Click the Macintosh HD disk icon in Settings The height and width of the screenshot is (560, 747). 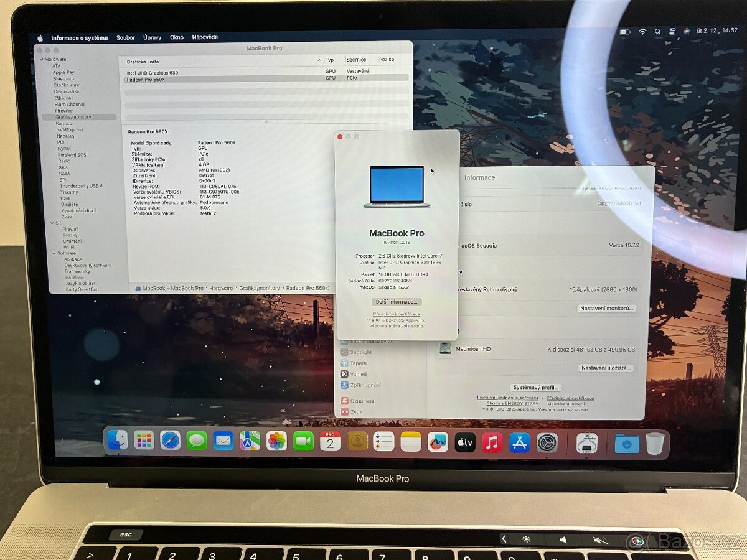click(x=445, y=348)
